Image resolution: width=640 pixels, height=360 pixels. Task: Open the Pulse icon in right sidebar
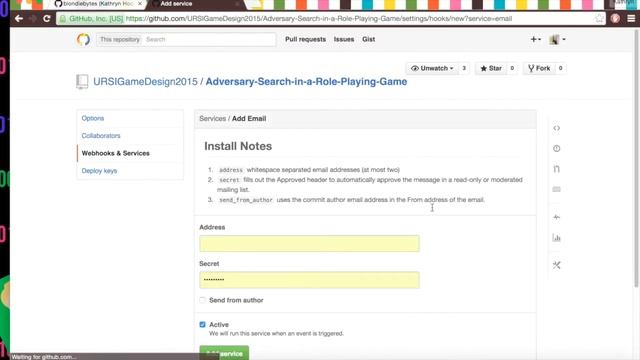556,217
